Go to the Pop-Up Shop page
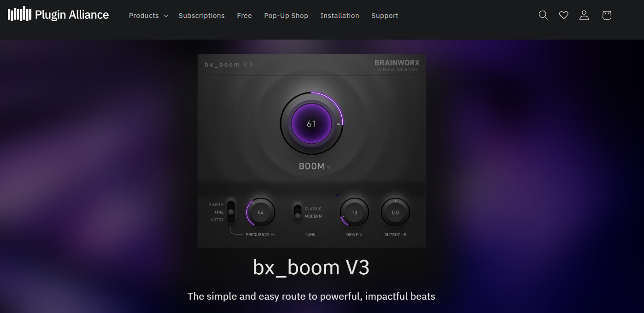The width and height of the screenshot is (644, 313). click(286, 16)
